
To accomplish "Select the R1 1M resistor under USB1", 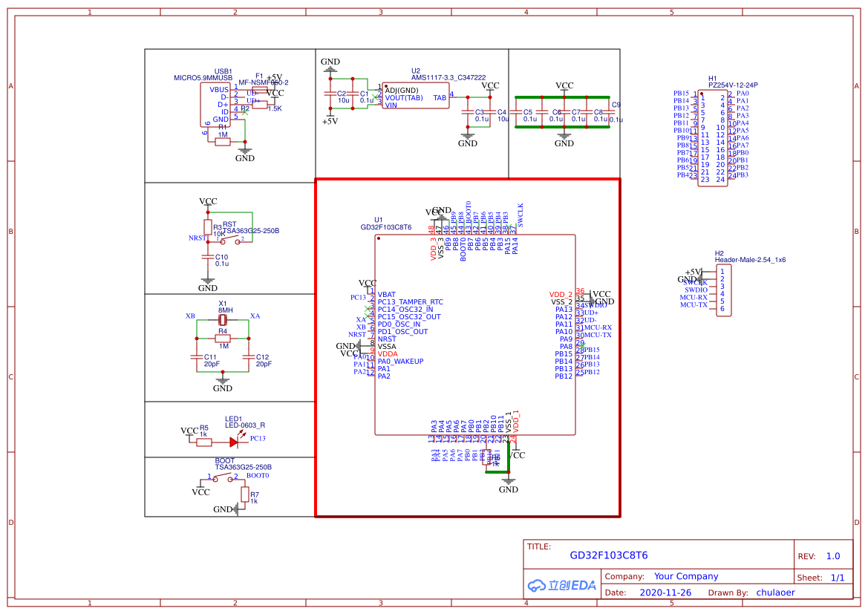I will (223, 142).
